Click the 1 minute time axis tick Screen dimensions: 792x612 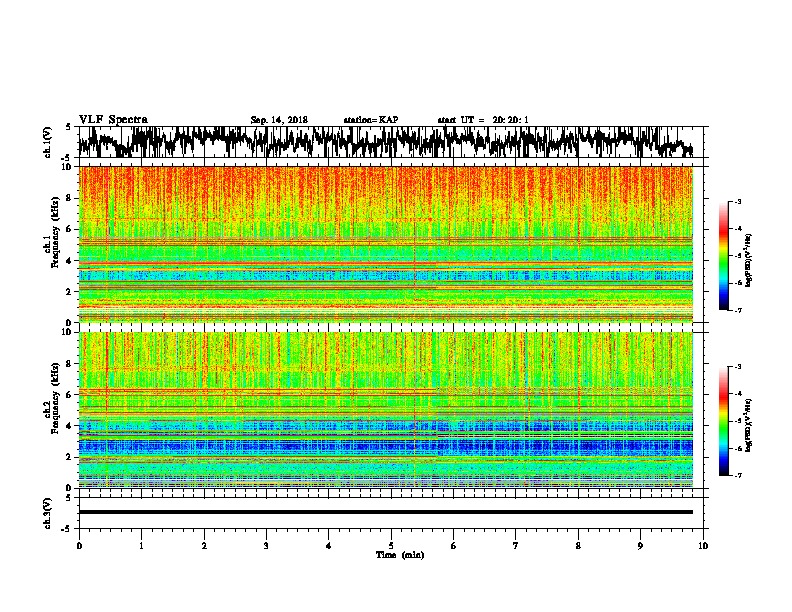pyautogui.click(x=141, y=546)
